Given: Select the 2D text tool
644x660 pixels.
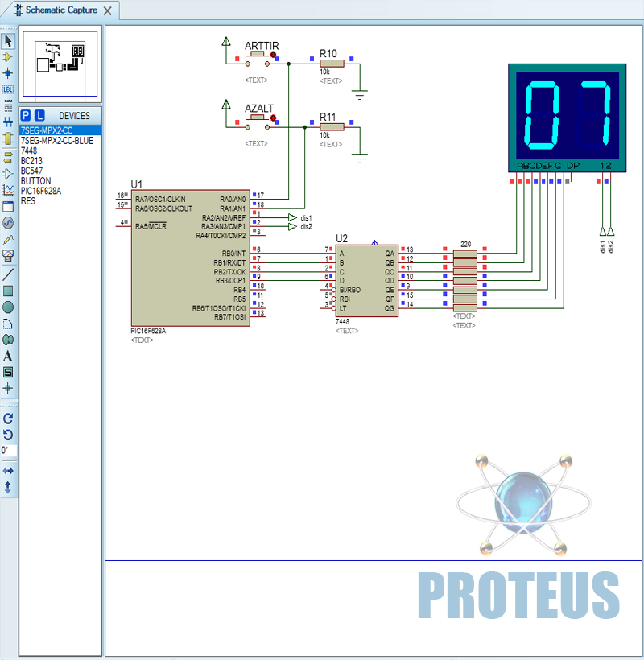Looking at the screenshot, I should (x=8, y=356).
